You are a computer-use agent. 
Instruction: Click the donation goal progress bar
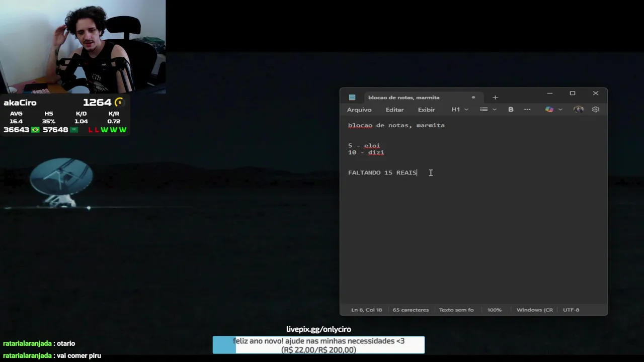(x=318, y=345)
